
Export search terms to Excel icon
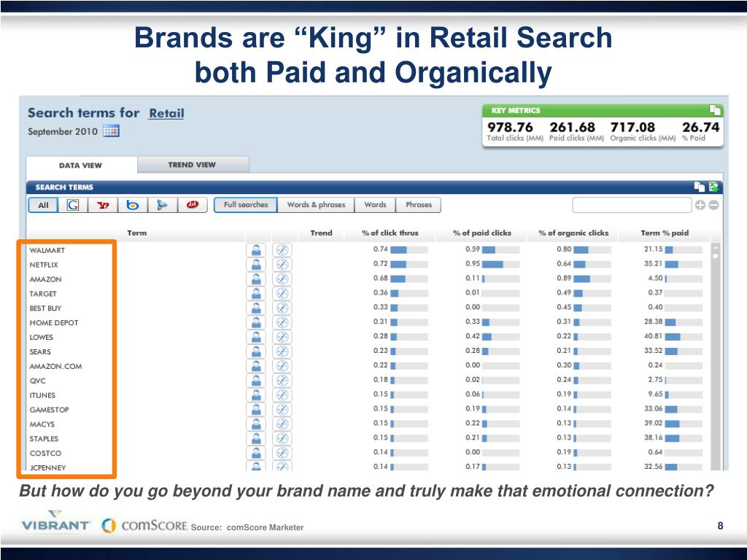(x=713, y=187)
